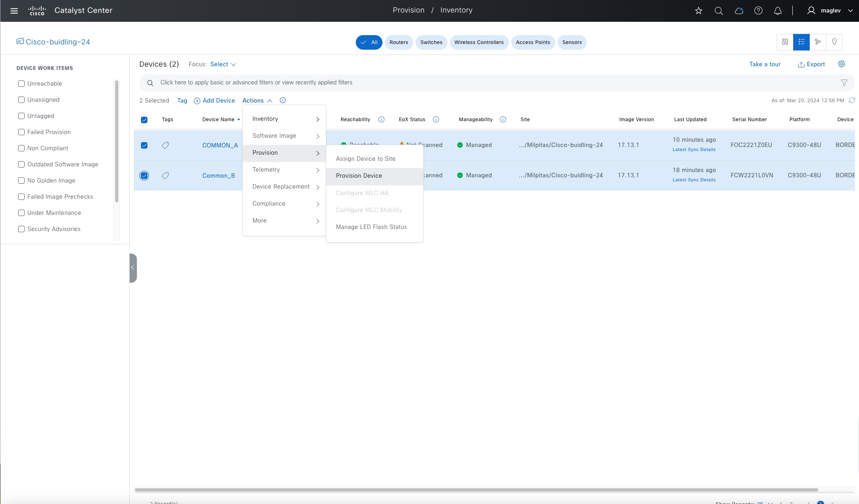
Task: Open the hamburger navigation menu
Action: [x=14, y=11]
